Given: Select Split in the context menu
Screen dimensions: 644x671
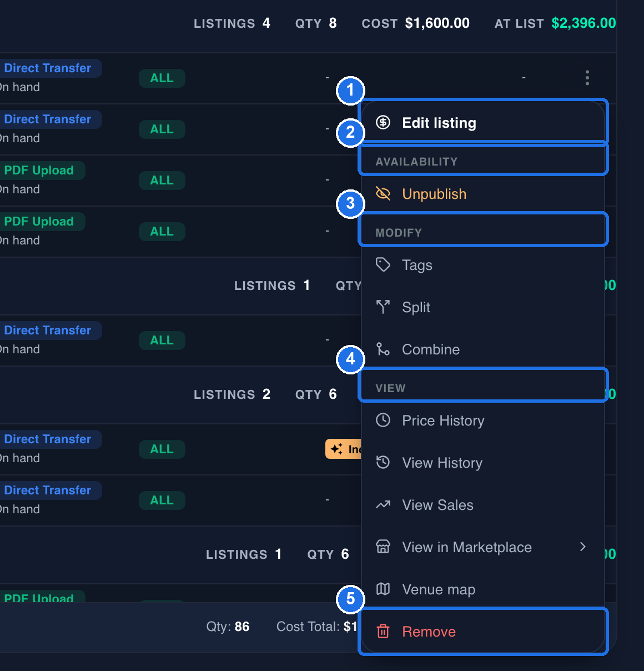Looking at the screenshot, I should tap(482, 307).
